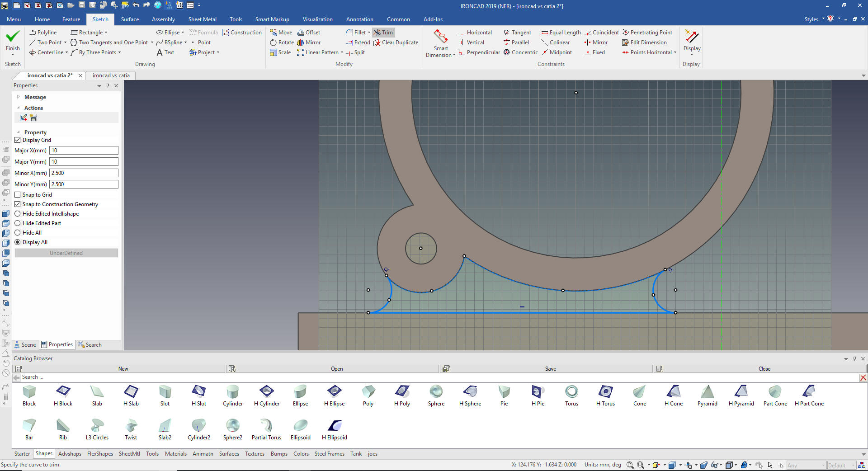The width and height of the screenshot is (868, 471).
Task: Expand the Message section
Action: tap(18, 97)
